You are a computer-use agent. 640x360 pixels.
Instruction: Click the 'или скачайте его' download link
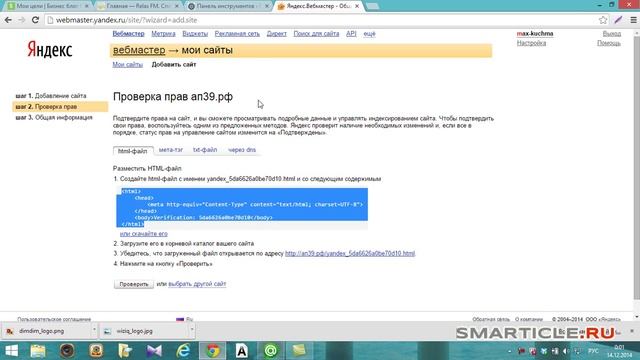144,233
